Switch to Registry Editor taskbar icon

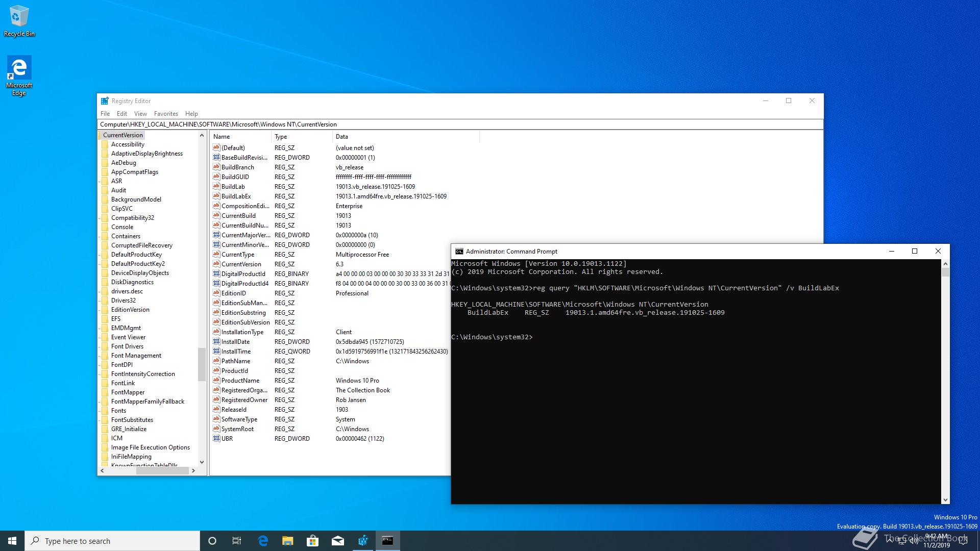(363, 541)
